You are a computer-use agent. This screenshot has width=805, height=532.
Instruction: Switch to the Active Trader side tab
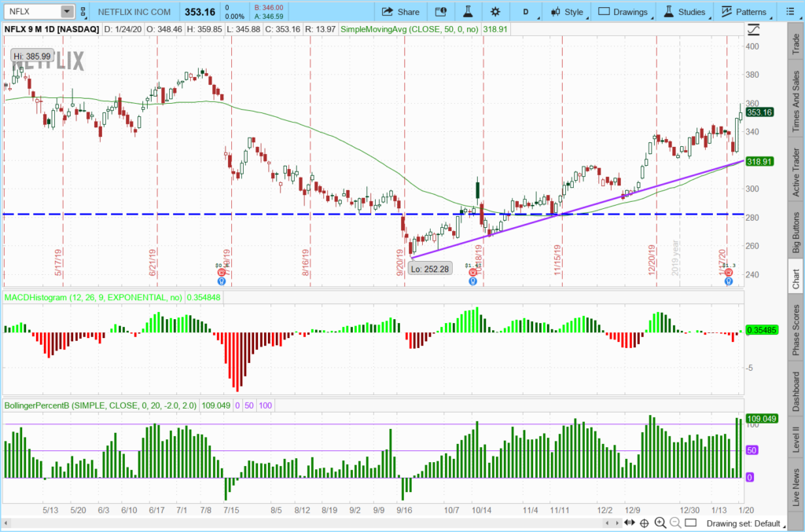pos(796,171)
